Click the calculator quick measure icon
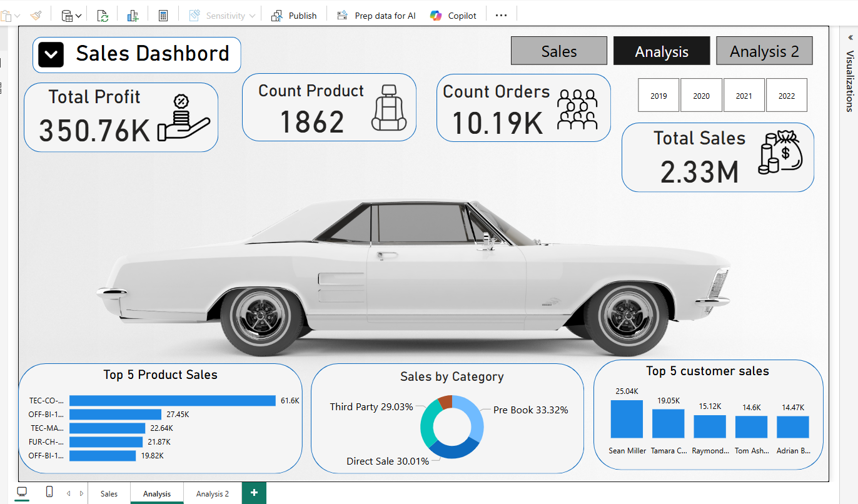The image size is (858, 504). [163, 16]
